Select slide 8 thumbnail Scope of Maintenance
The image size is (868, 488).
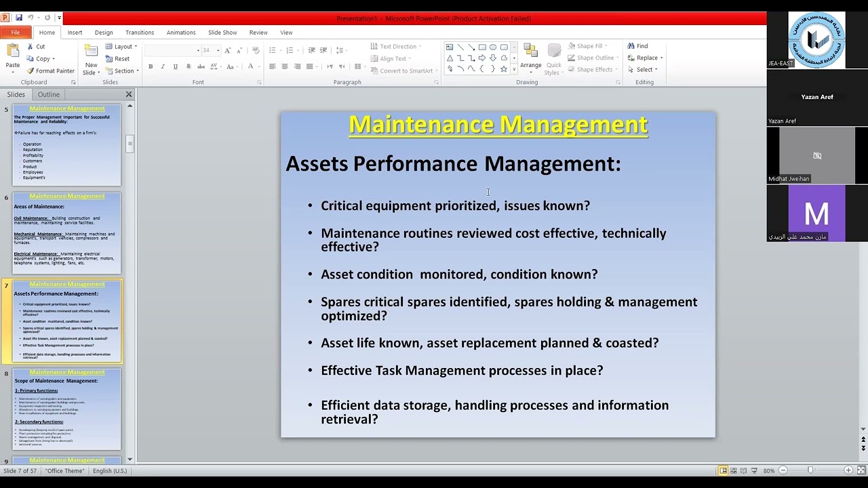coord(66,409)
